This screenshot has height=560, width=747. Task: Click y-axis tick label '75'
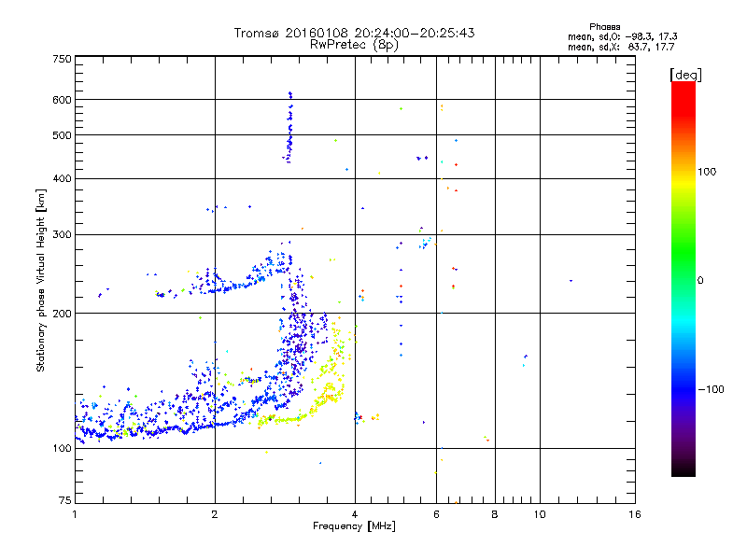click(x=65, y=500)
